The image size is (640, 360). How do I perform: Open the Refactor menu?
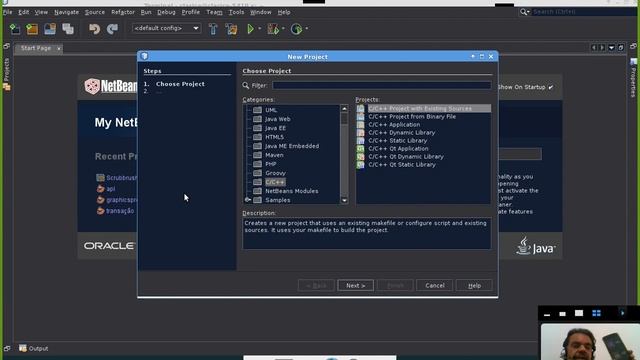click(x=123, y=12)
